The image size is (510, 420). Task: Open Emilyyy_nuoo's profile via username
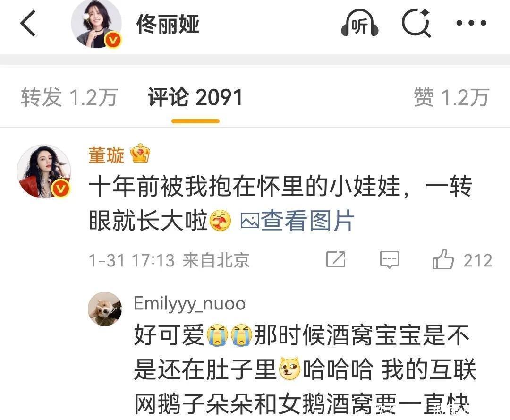coord(190,303)
